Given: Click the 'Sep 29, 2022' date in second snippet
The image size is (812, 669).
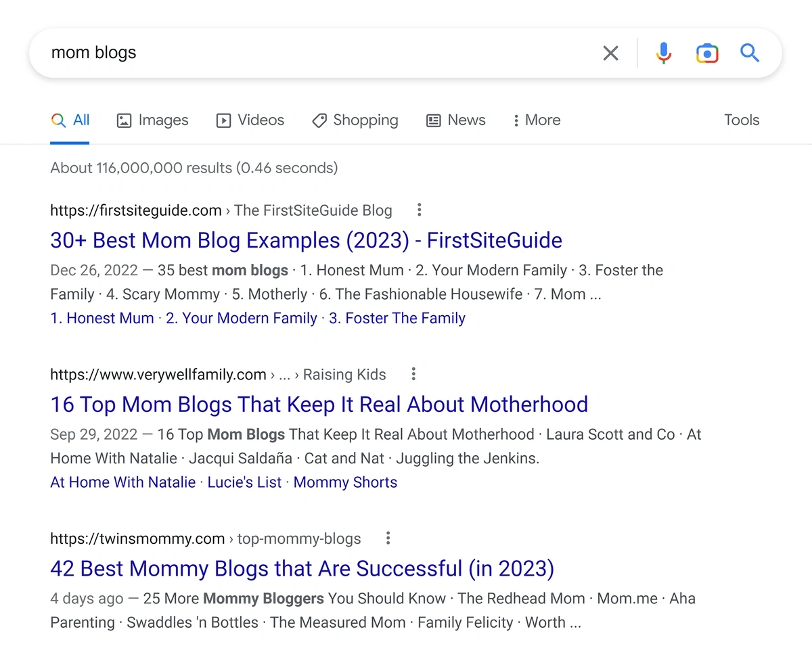Looking at the screenshot, I should coord(93,434).
